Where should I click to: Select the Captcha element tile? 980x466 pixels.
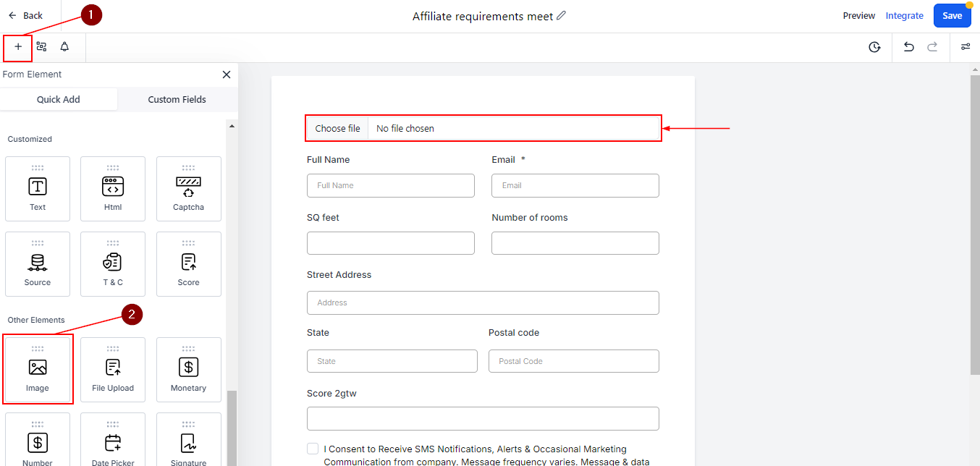tap(188, 189)
